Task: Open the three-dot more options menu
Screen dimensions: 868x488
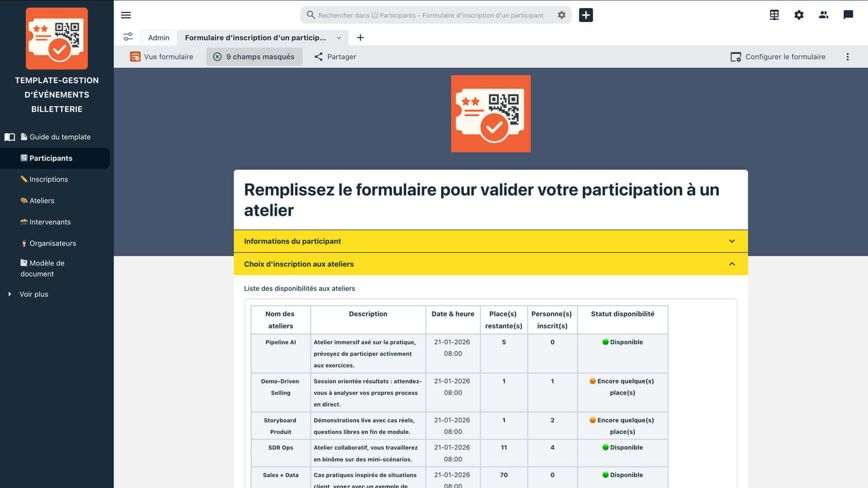Action: [x=848, y=56]
